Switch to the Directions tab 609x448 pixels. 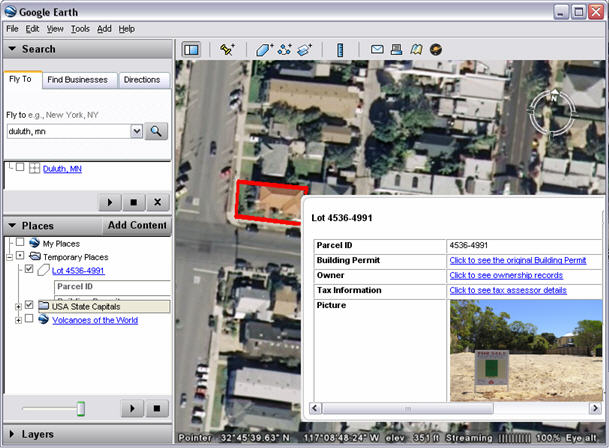point(142,80)
